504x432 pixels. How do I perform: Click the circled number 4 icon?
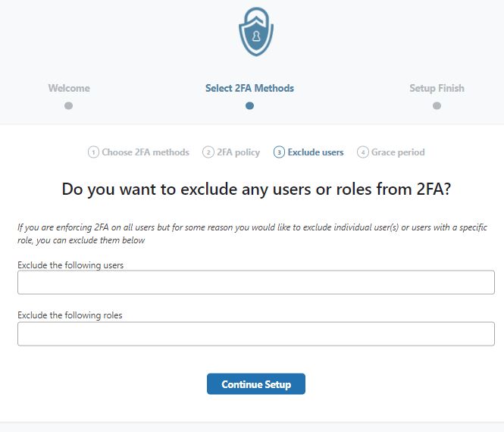coord(362,152)
